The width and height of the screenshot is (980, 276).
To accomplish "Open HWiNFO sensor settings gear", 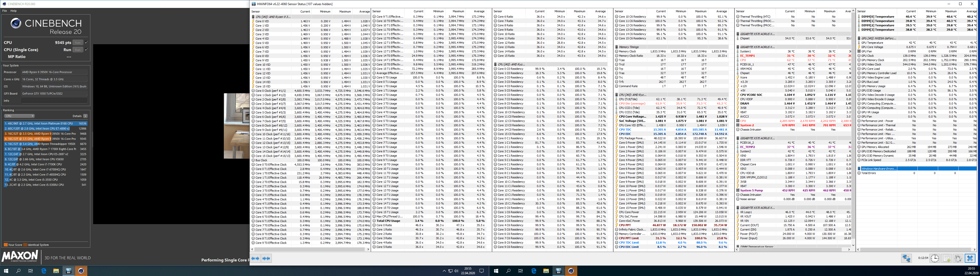I will [958, 258].
